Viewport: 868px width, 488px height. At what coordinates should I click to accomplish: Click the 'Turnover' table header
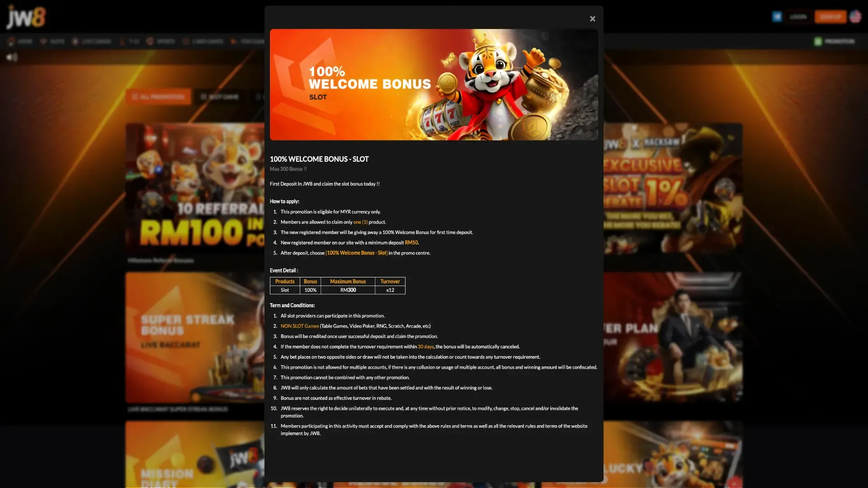click(x=390, y=282)
